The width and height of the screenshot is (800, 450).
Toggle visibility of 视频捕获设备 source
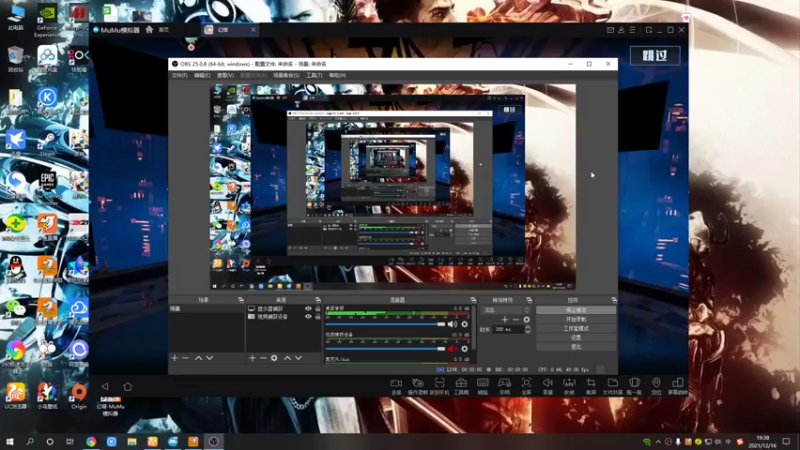[308, 317]
